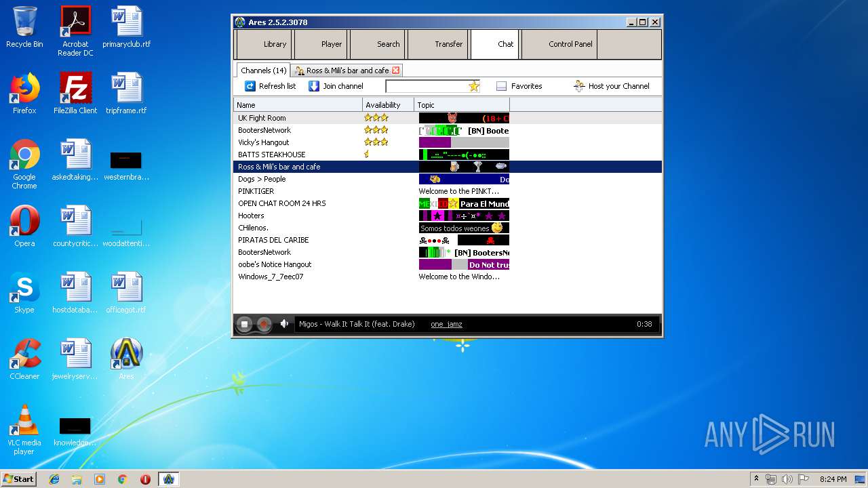Open the Search tab
This screenshot has width=868, height=488.
[377, 44]
